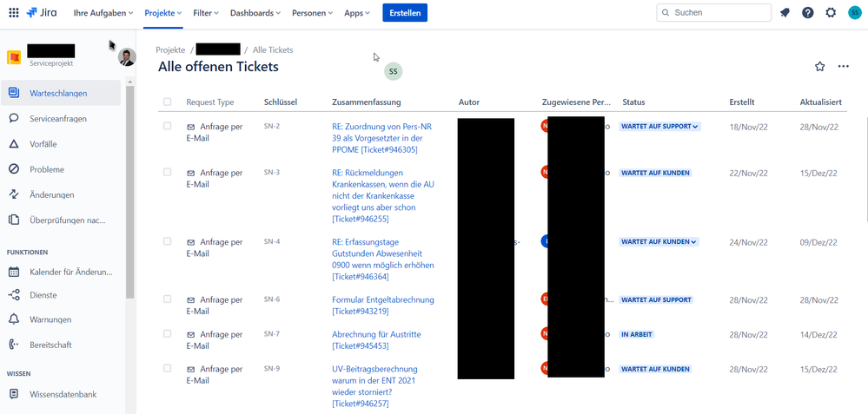
Task: Click the SS avatar beside queue title
Action: (x=393, y=71)
